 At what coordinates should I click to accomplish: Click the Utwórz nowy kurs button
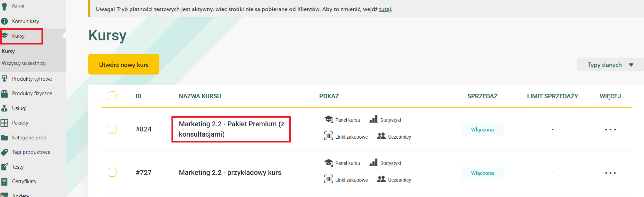tap(124, 65)
